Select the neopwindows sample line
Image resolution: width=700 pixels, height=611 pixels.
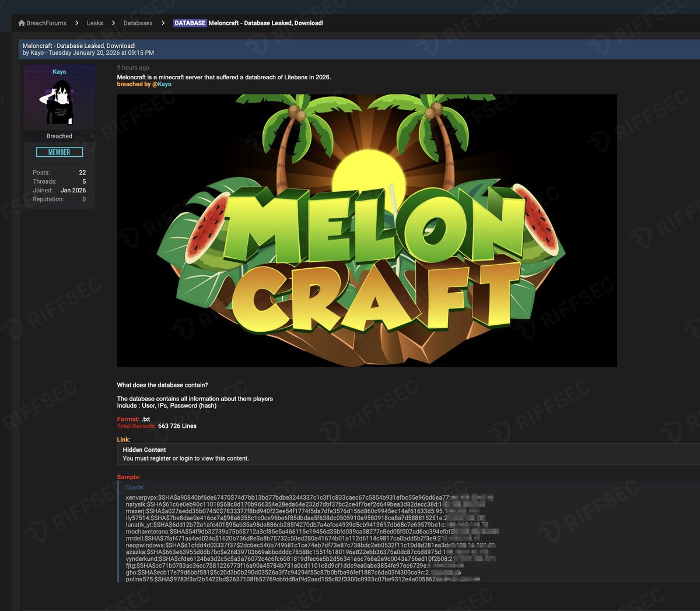click(x=311, y=545)
